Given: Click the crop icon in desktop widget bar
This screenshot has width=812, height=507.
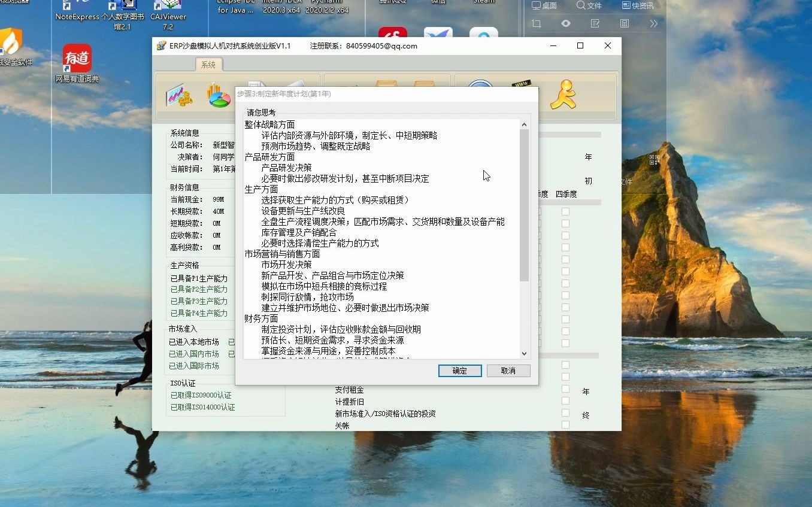Looking at the screenshot, I should point(536,23).
